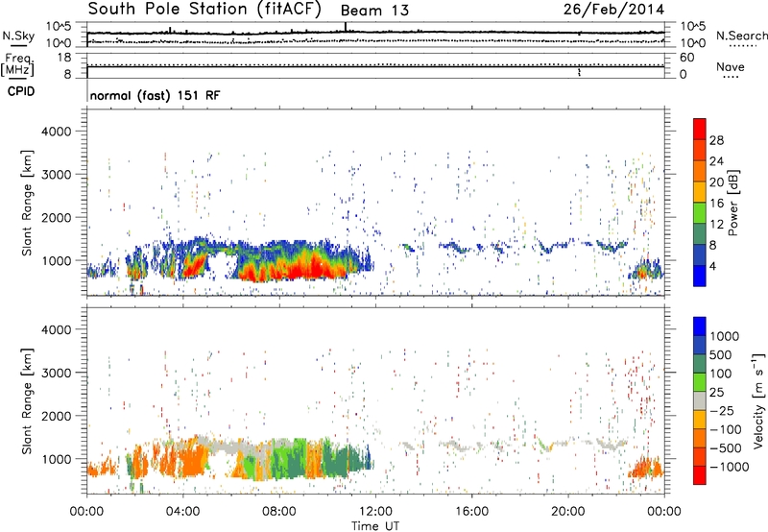Click the '4' tick on the power colorbar
768x532 pixels.
(712, 267)
